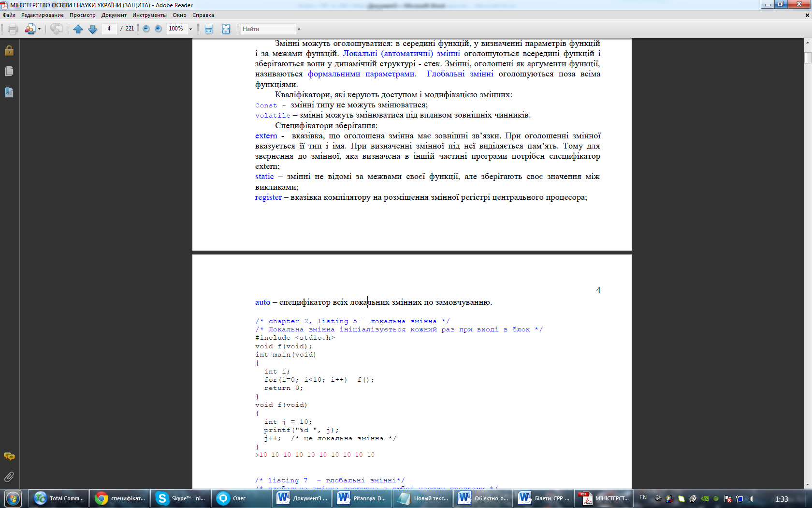
Task: Click the code line 'return 0;'
Action: click(283, 388)
